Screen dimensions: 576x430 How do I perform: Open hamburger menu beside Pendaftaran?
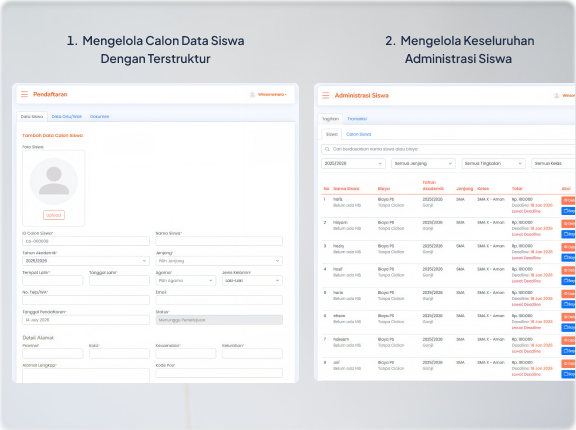(24, 94)
